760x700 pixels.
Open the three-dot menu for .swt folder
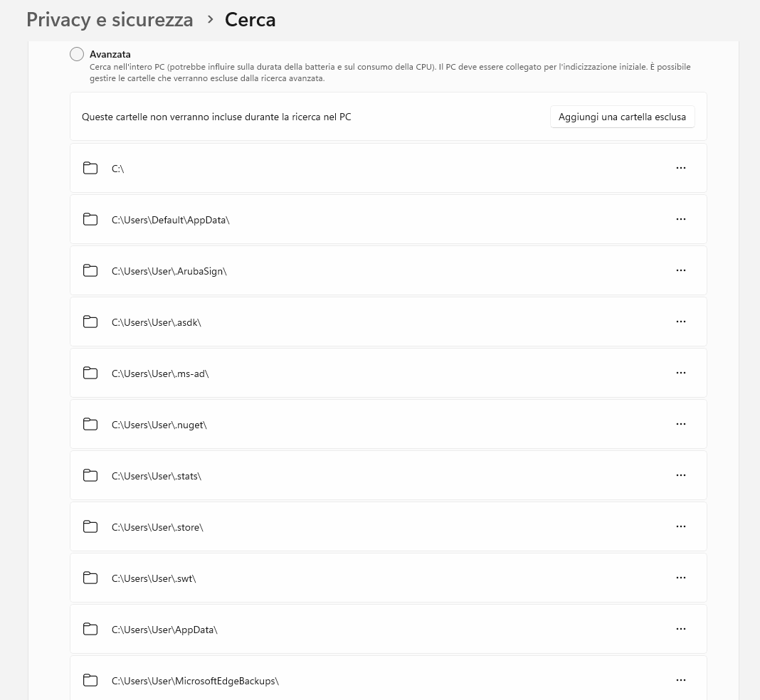point(680,578)
